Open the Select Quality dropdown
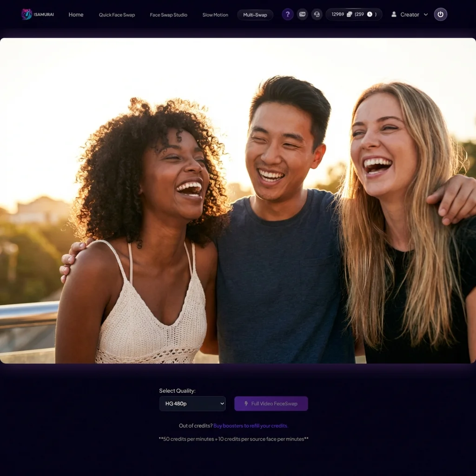The width and height of the screenshot is (476, 476). [x=192, y=403]
